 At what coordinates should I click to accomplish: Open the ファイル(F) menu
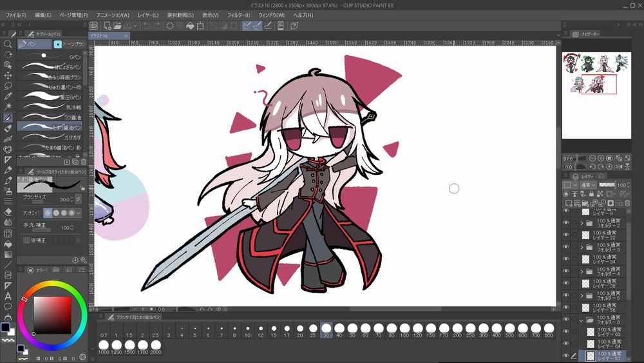(15, 15)
